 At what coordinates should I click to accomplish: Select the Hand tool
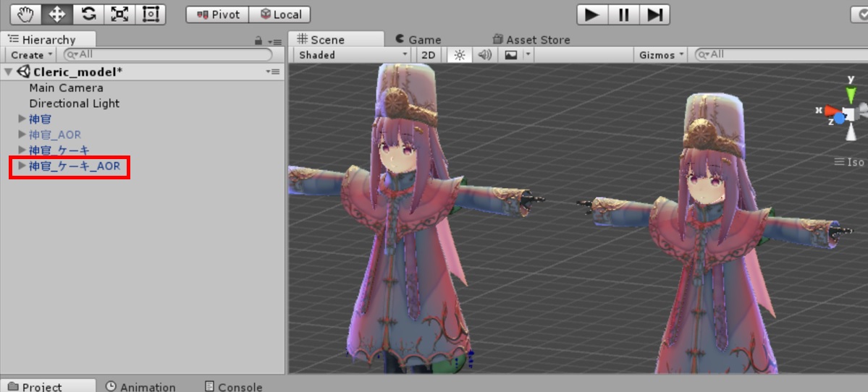coord(25,14)
